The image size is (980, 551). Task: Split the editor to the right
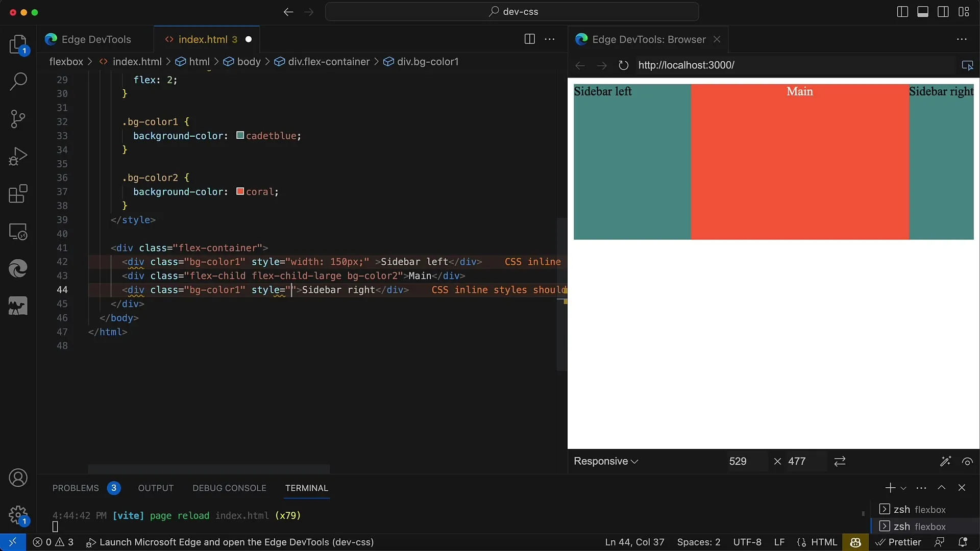[530, 39]
